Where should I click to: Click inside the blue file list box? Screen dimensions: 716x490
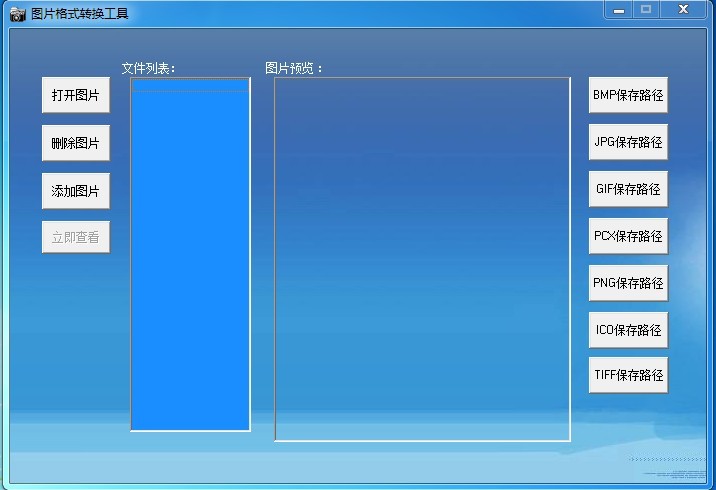click(190, 260)
